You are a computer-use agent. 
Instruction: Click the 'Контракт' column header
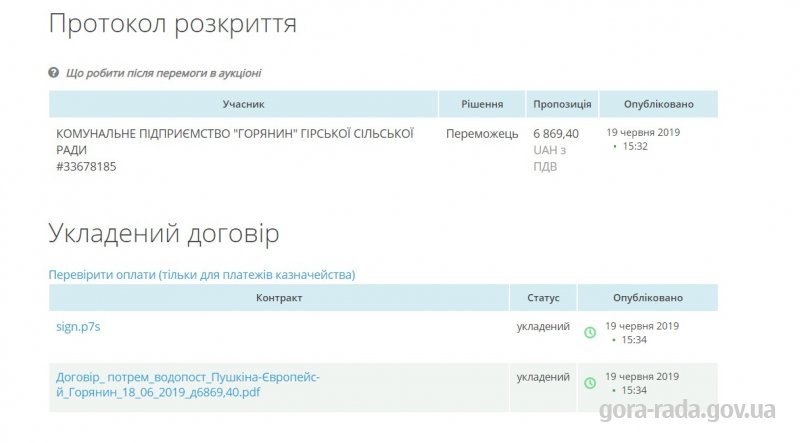279,298
